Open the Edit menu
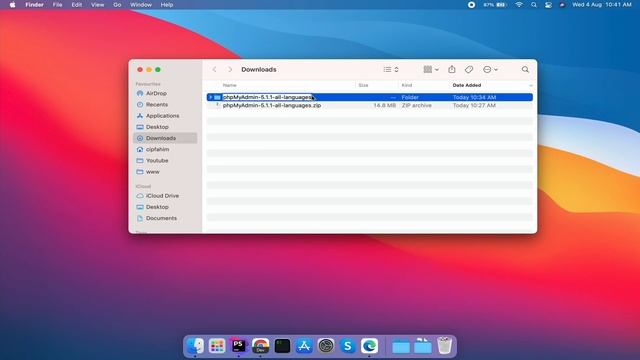The image size is (640, 360). pyautogui.click(x=77, y=5)
